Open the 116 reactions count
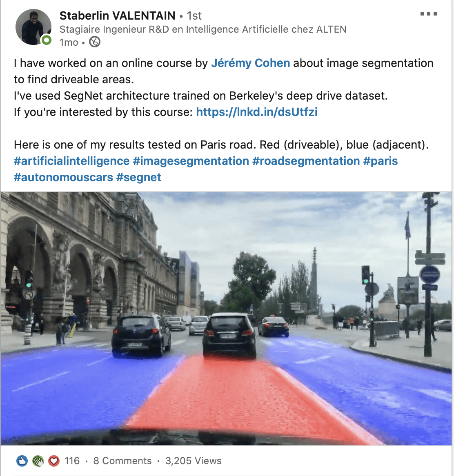This screenshot has height=476, width=454. [x=72, y=461]
